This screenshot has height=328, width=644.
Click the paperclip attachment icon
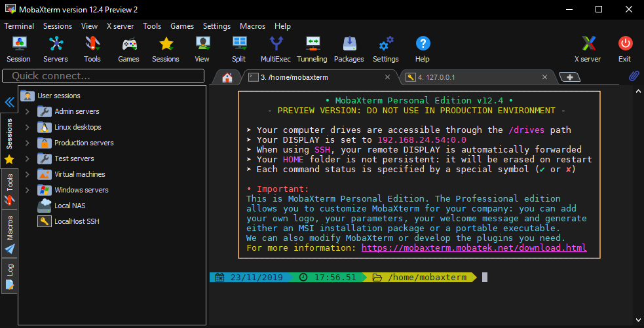pyautogui.click(x=634, y=77)
